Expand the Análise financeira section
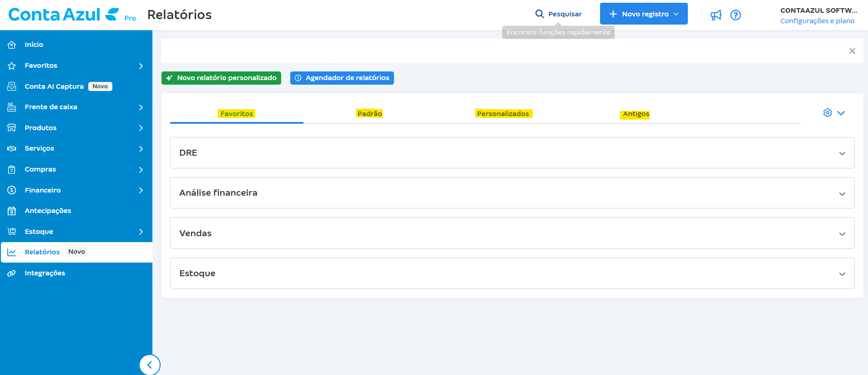 pyautogui.click(x=842, y=193)
